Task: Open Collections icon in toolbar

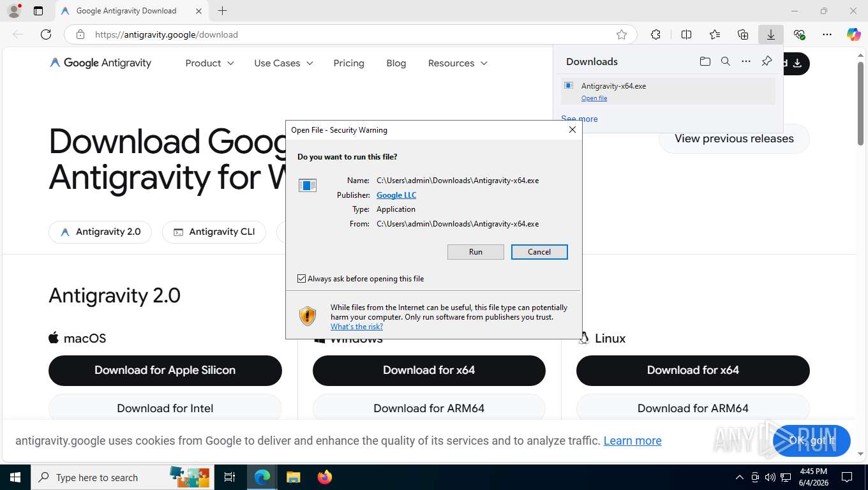Action: (743, 34)
